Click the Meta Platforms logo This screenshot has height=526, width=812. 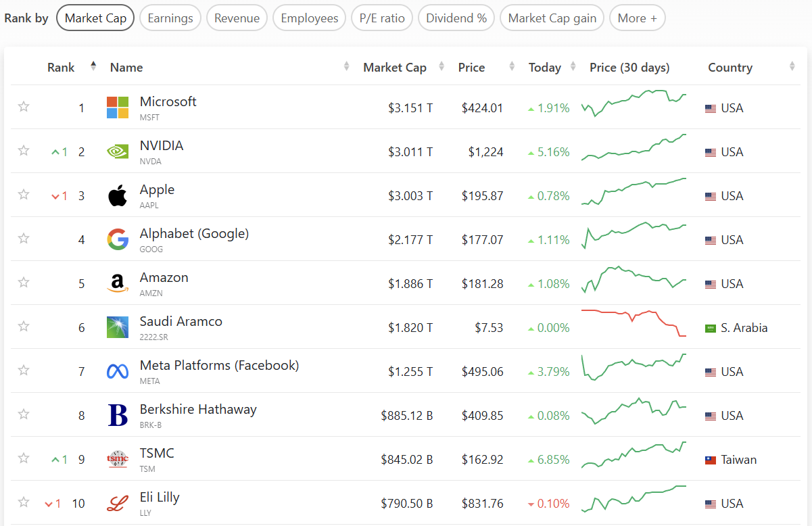118,371
